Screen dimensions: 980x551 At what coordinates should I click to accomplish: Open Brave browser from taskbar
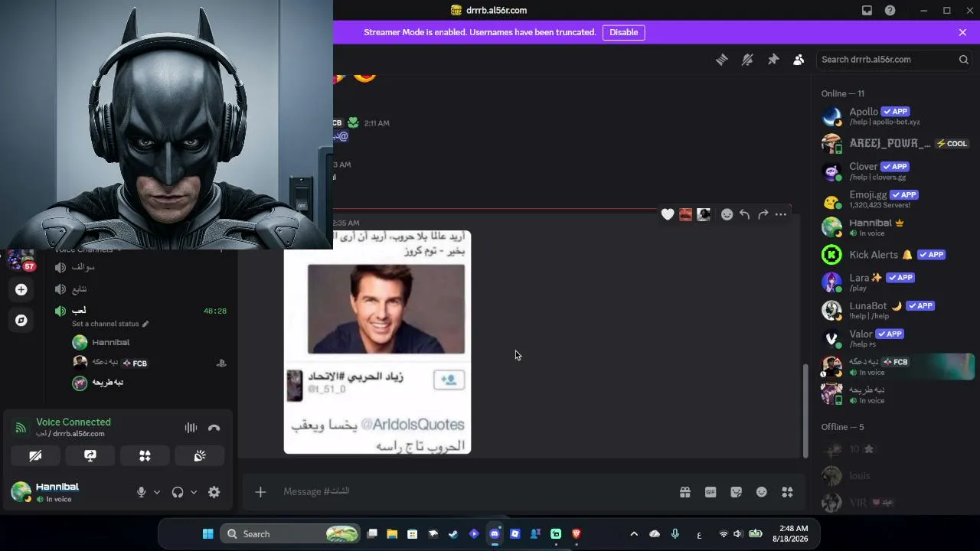[x=577, y=534]
